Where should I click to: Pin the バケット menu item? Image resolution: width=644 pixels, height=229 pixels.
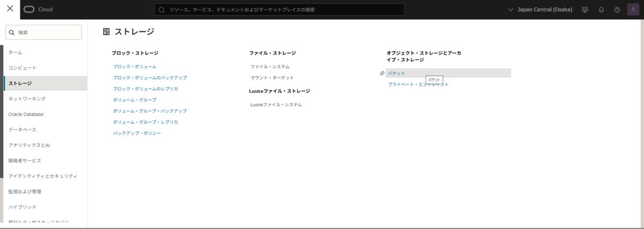[x=382, y=73]
